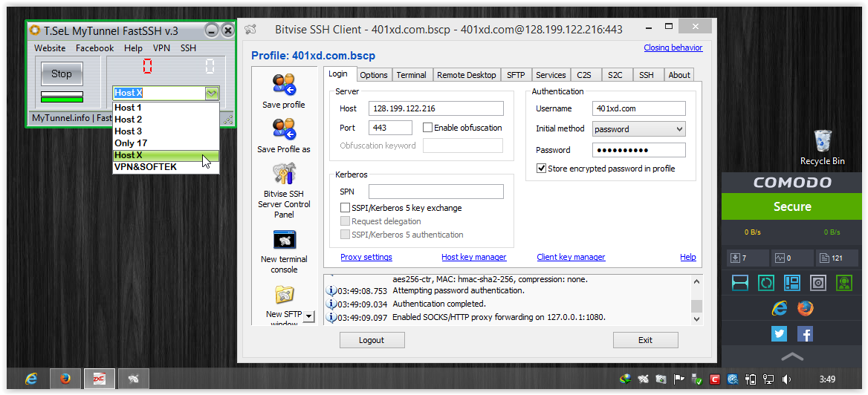
Task: Click the Save Profile as icon
Action: 284,129
